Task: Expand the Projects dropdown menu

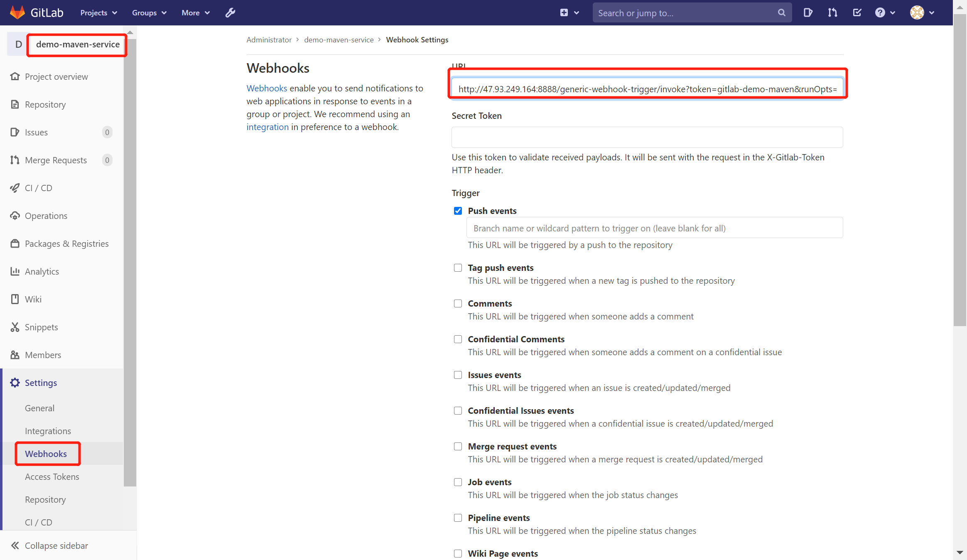Action: [99, 13]
